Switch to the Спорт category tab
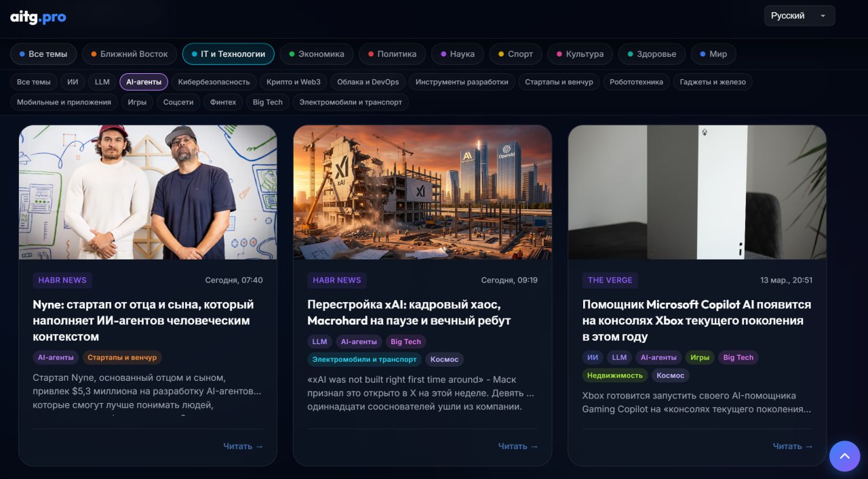 515,54
